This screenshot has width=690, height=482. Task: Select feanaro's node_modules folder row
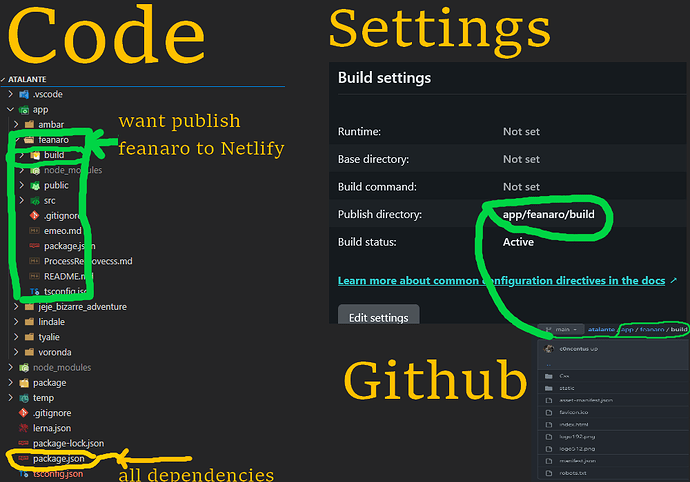click(x=73, y=170)
